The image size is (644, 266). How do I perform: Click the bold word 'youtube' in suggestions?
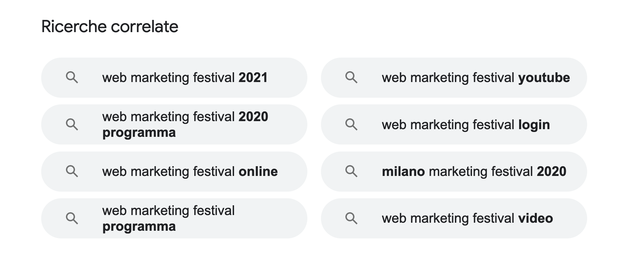pos(544,77)
